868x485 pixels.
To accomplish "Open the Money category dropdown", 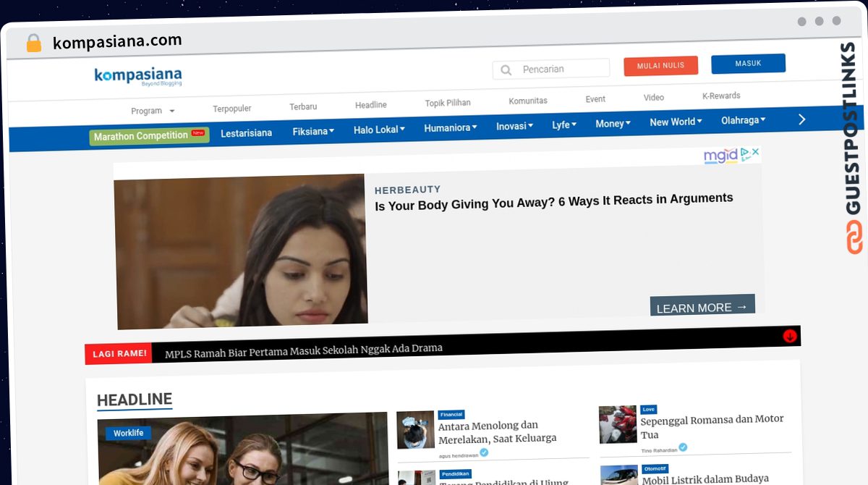I will point(612,123).
